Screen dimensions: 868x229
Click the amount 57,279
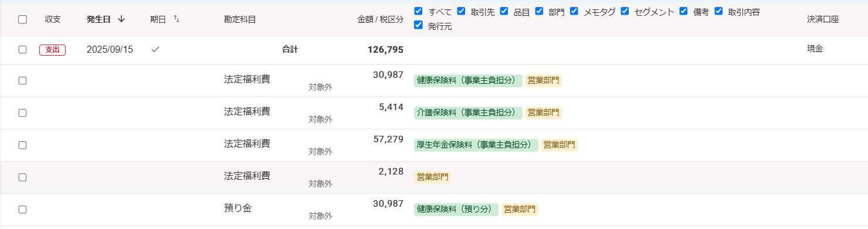[388, 139]
